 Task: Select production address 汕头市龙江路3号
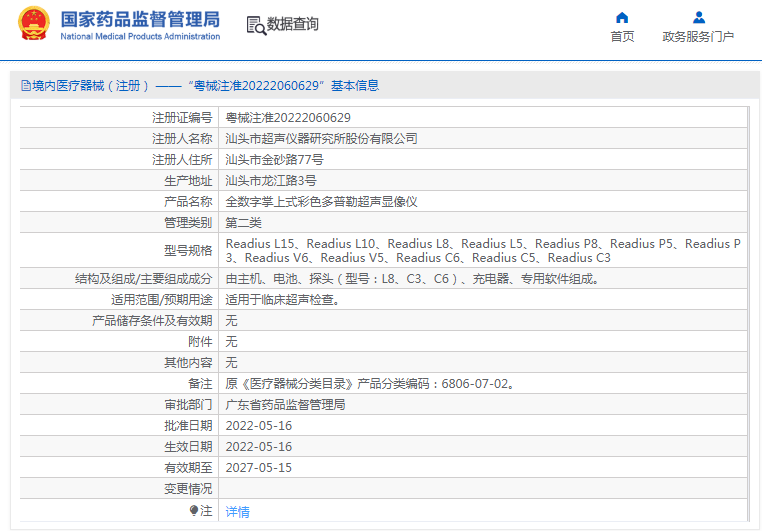271,181
